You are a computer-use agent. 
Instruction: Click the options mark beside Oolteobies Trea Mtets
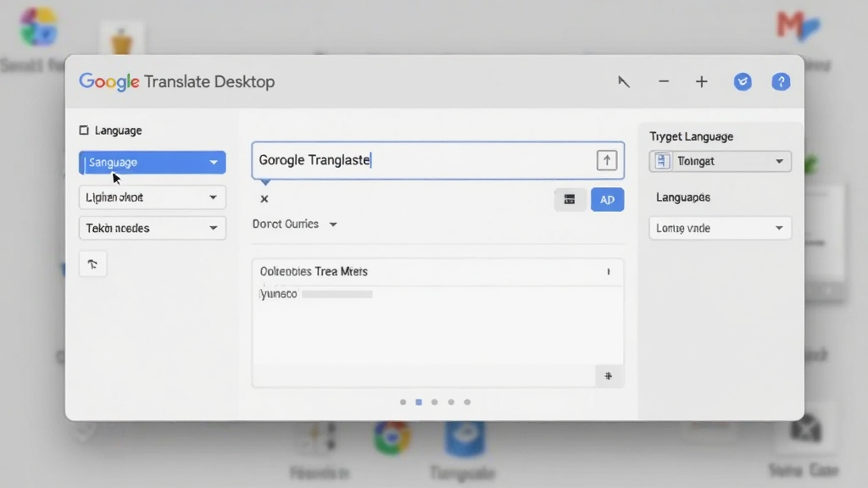point(609,272)
